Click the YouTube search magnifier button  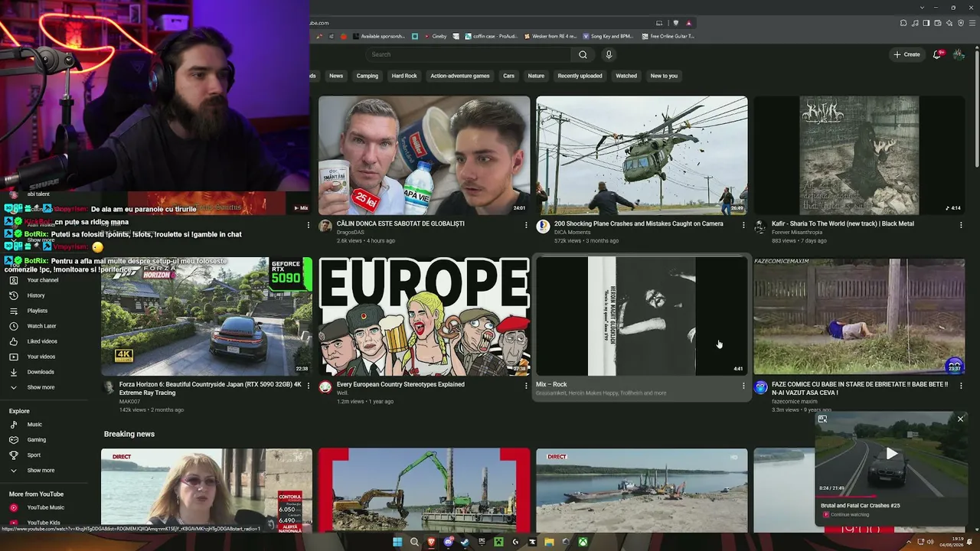pyautogui.click(x=583, y=54)
